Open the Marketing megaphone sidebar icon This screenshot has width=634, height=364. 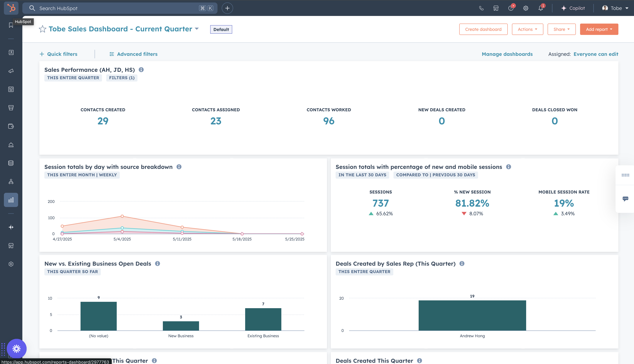(11, 71)
